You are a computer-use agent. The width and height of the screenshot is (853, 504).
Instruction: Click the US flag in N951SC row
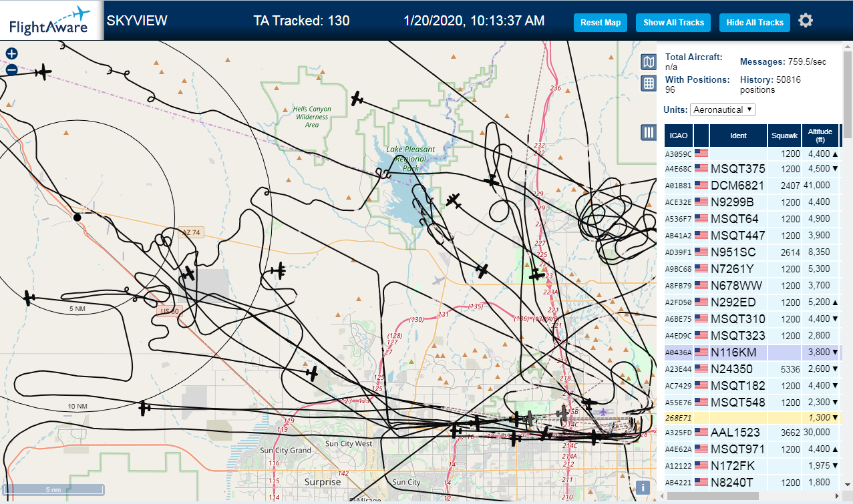(x=701, y=252)
